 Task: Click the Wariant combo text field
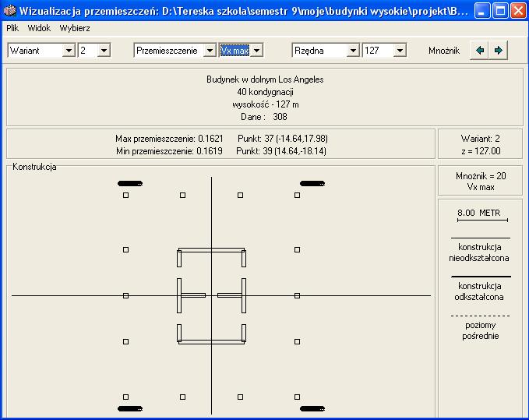pyautogui.click(x=35, y=51)
